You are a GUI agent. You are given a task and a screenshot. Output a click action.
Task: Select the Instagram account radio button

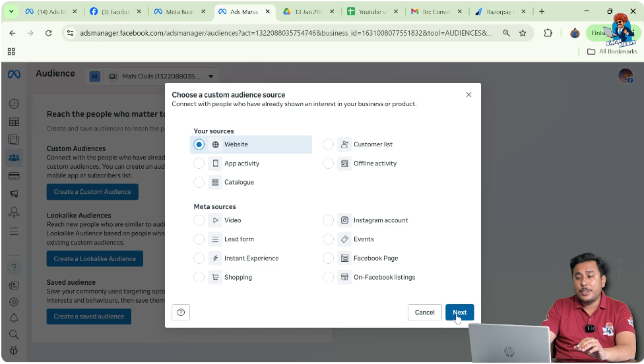click(328, 220)
